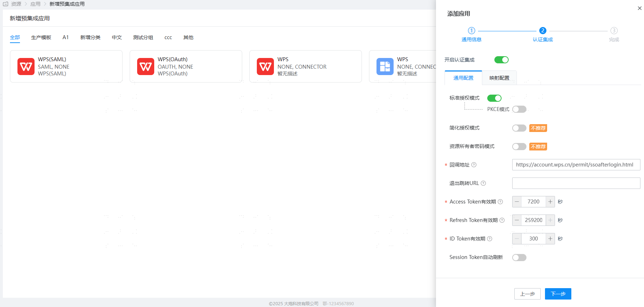
Task: Click help icon next to 回调地址
Action: (474, 165)
